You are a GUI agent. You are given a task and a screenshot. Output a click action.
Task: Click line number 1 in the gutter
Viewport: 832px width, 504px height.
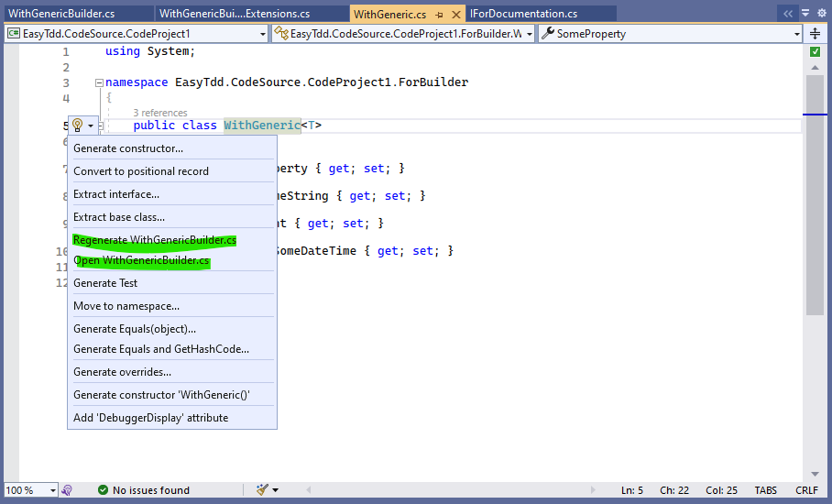[66, 51]
